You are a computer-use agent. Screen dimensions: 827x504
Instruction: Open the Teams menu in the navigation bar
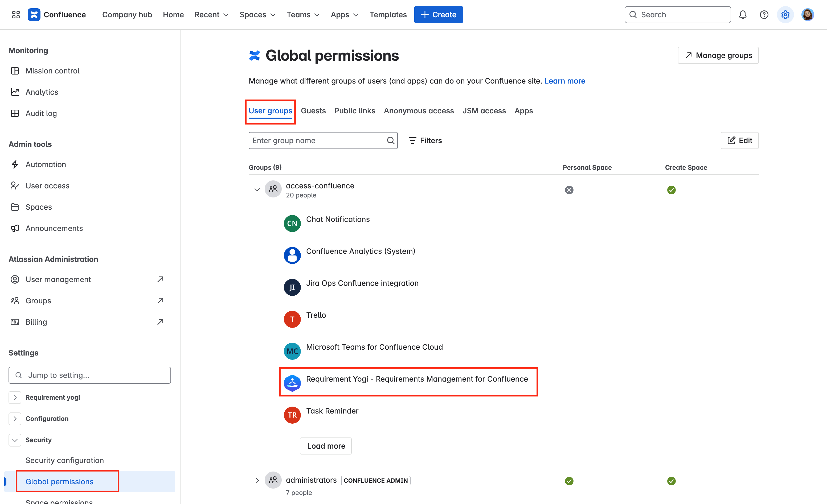point(302,14)
